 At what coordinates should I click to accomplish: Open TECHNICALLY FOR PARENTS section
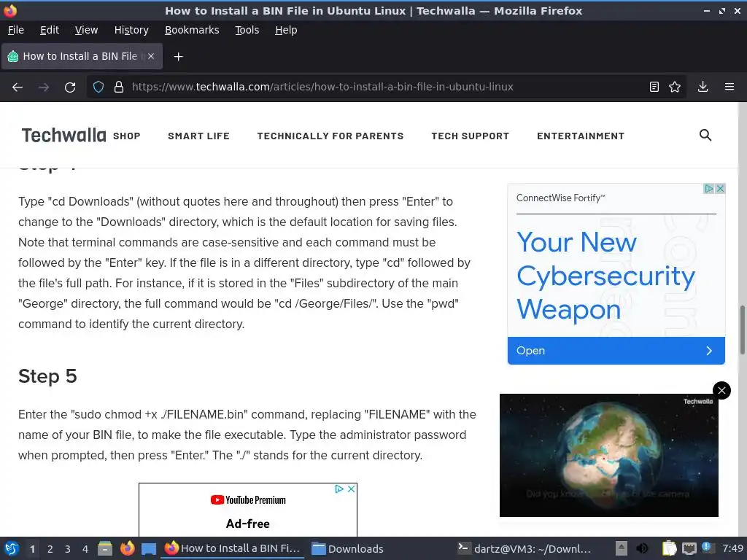[x=330, y=136]
